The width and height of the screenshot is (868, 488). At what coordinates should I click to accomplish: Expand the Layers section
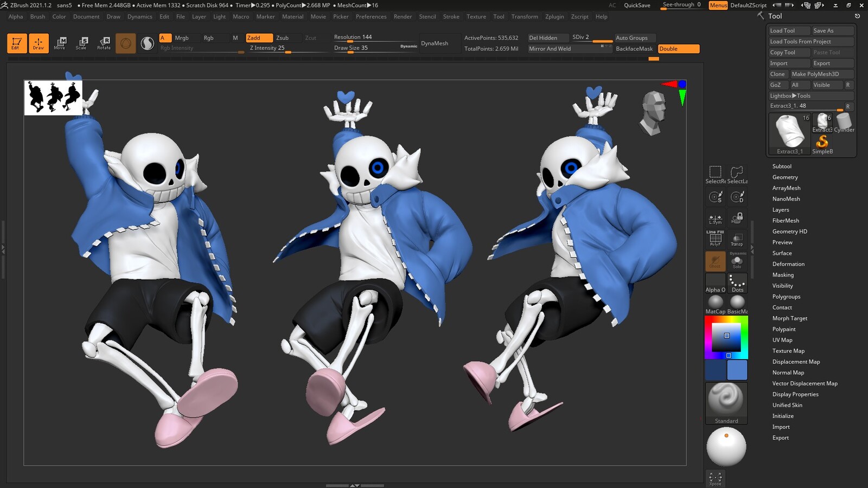coord(781,210)
